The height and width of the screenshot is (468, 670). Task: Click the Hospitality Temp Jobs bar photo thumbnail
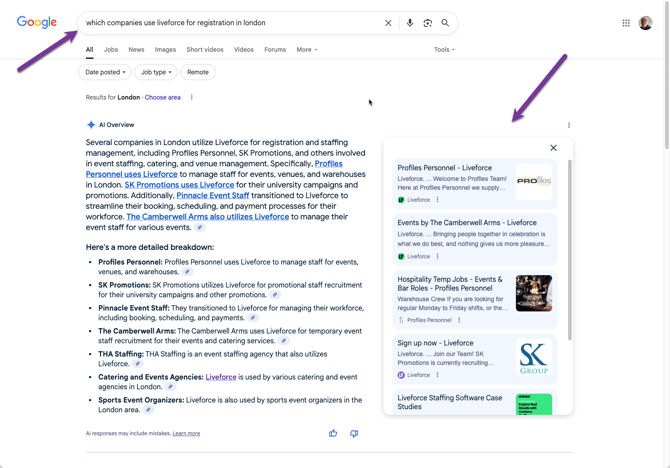(x=534, y=293)
